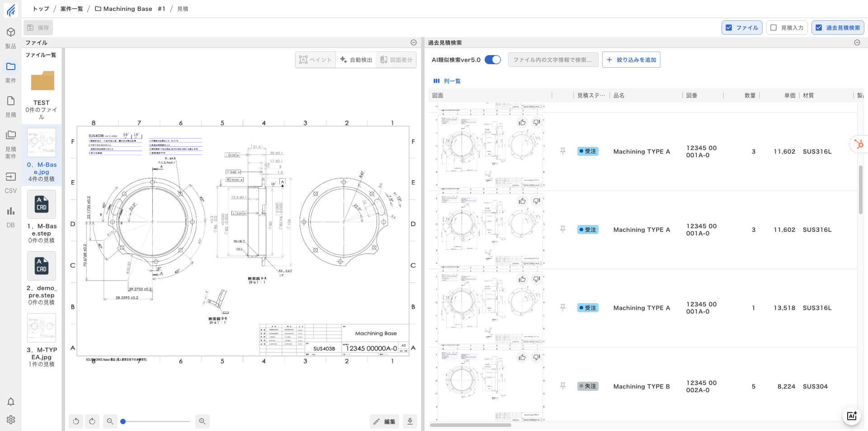
Task: Thumbs down the first Machining TYPE A drawing
Action: (536, 122)
